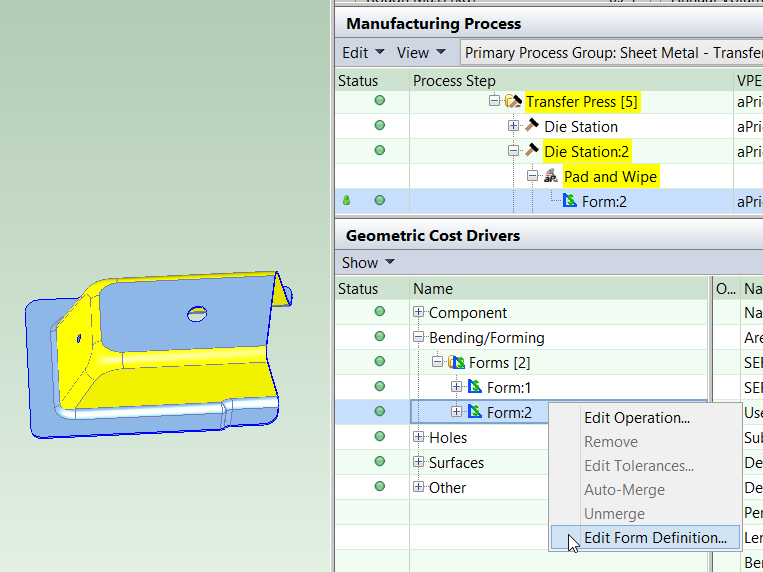
Task: Collapse the Bending/Forming tree node
Action: [x=419, y=338]
